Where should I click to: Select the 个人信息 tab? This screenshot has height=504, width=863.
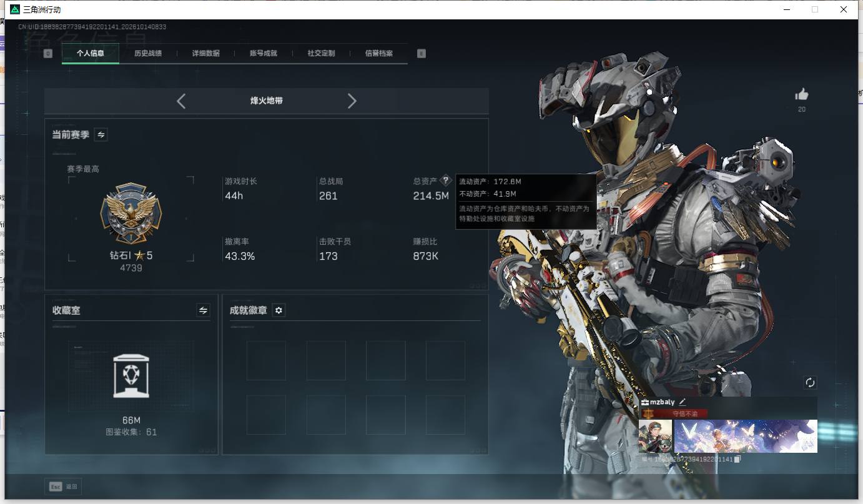pos(91,54)
